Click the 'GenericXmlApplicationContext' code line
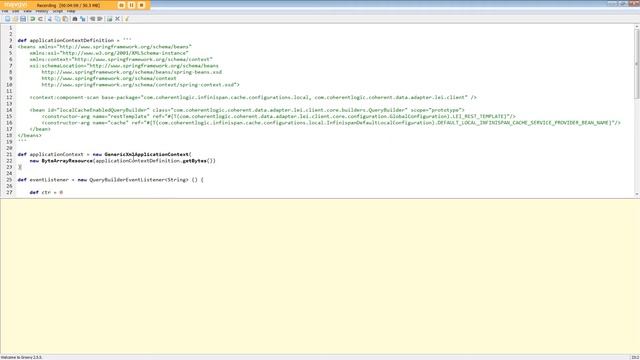 pos(104,154)
